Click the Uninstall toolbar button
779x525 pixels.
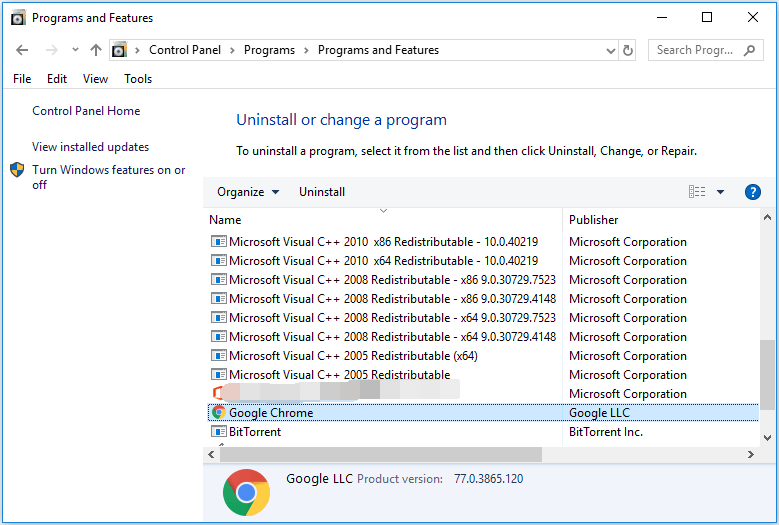click(321, 192)
